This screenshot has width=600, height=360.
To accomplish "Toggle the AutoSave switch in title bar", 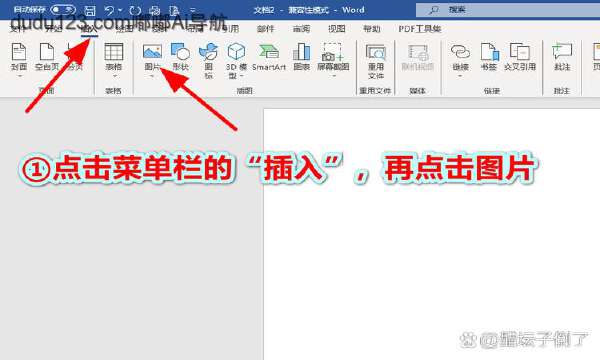I will point(63,10).
